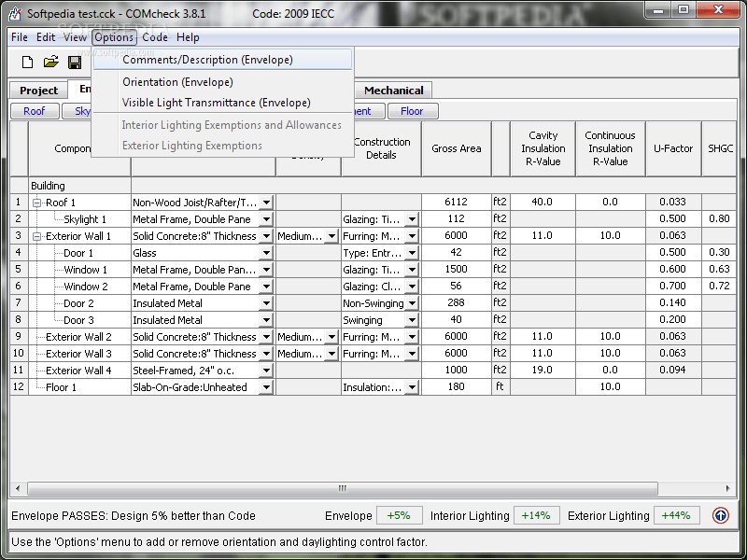Click the blue circular arrow status icon
The image size is (747, 560).
tap(720, 515)
